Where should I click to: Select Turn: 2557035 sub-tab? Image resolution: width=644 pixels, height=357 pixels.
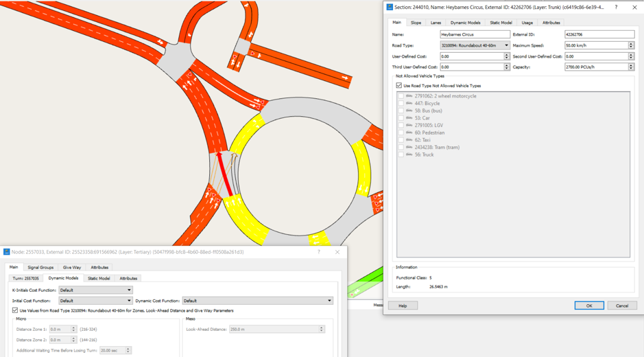click(25, 279)
